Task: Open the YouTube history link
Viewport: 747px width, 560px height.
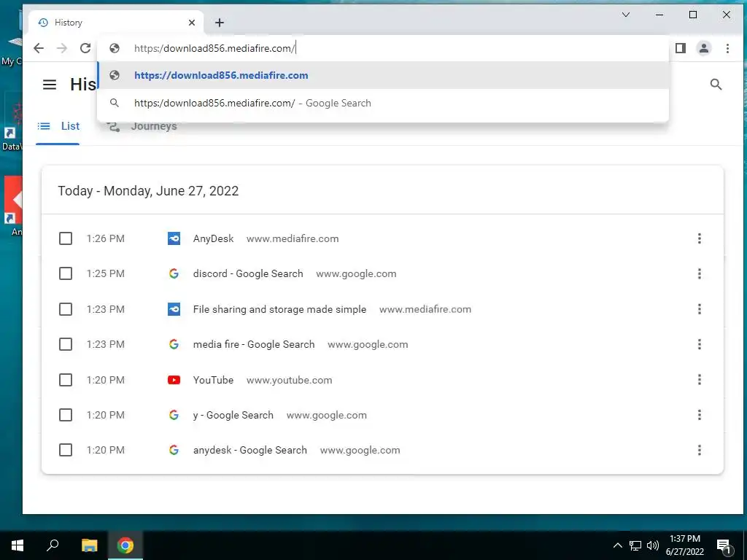Action: (213, 380)
